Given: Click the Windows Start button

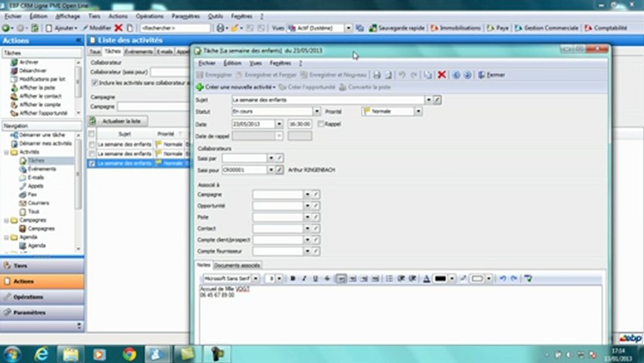Looking at the screenshot, I should (12, 354).
